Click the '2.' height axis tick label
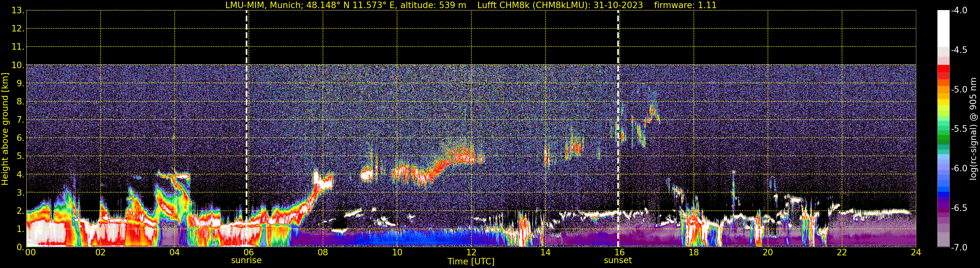The image size is (980, 268). tap(20, 211)
